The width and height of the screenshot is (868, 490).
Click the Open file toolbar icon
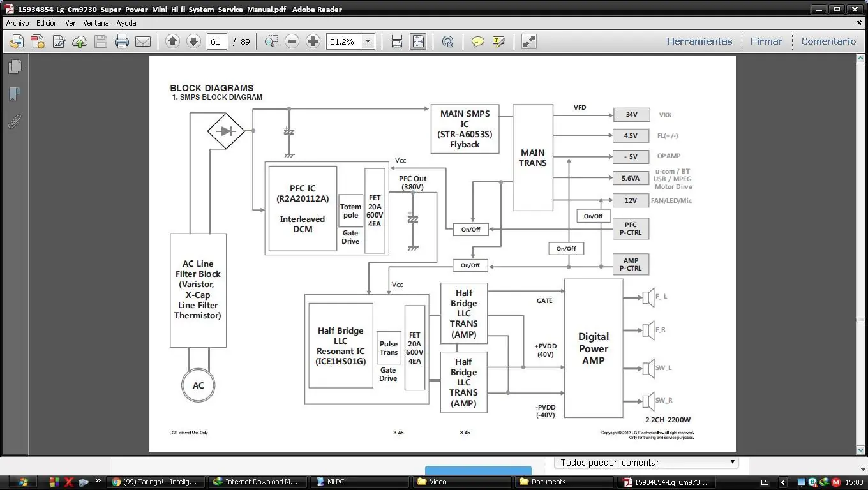pyautogui.click(x=17, y=41)
